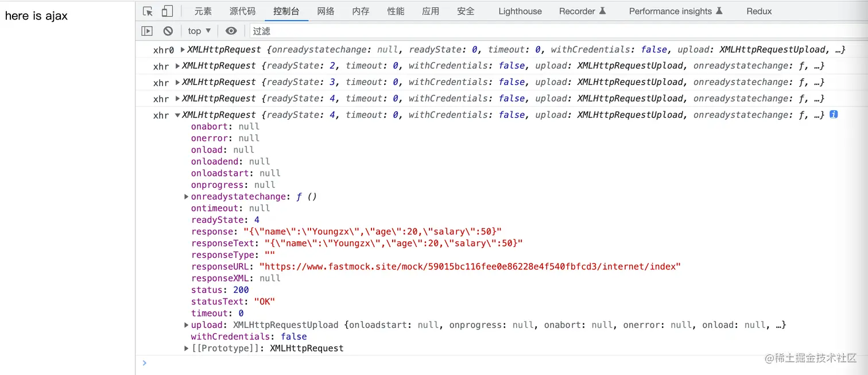Image resolution: width=868 pixels, height=375 pixels.
Task: Click the onerror: null property
Action: click(x=225, y=138)
